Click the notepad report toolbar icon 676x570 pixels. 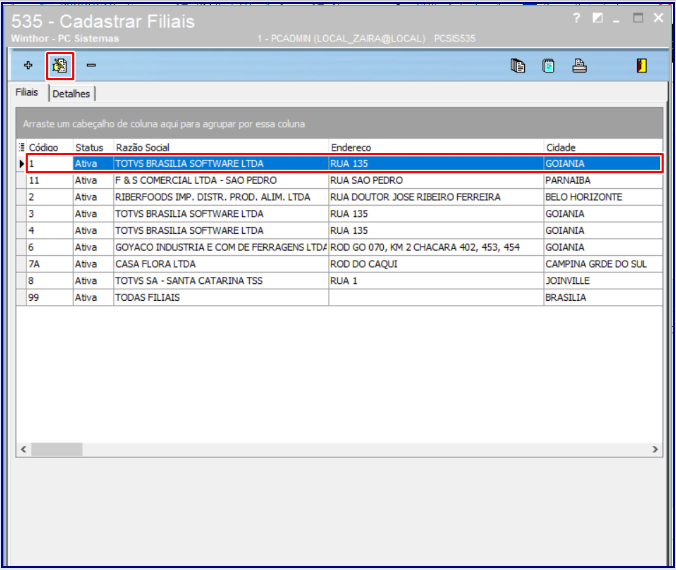coord(548,66)
